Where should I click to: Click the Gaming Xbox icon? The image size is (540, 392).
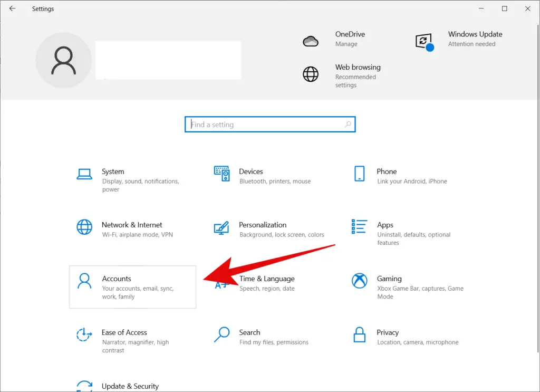[359, 281]
